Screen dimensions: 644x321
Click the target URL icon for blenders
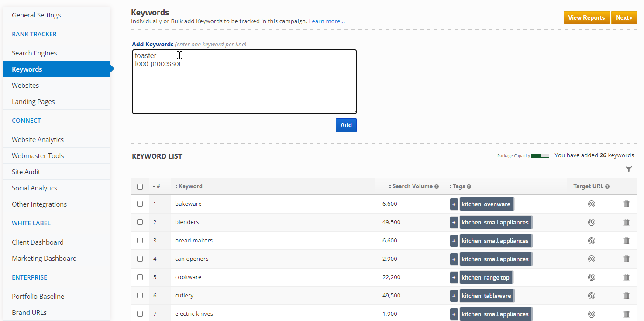coord(592,222)
